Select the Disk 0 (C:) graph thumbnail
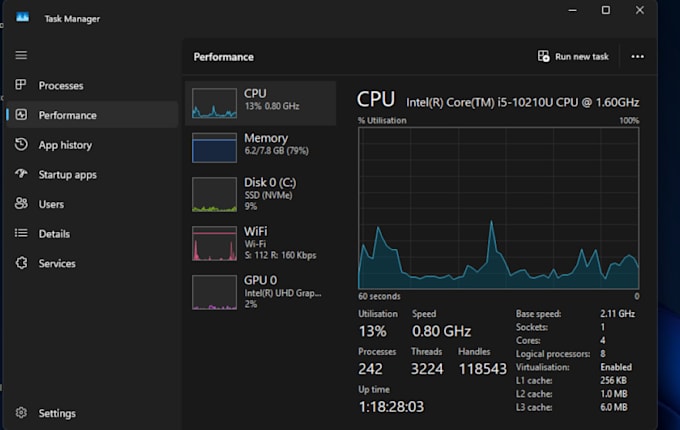680x430 pixels. coord(214,195)
